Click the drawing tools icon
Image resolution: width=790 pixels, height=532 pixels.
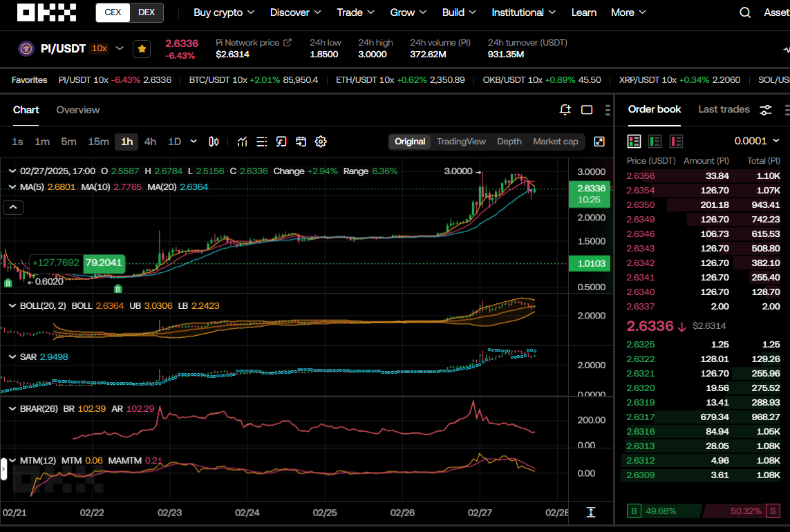tap(281, 142)
